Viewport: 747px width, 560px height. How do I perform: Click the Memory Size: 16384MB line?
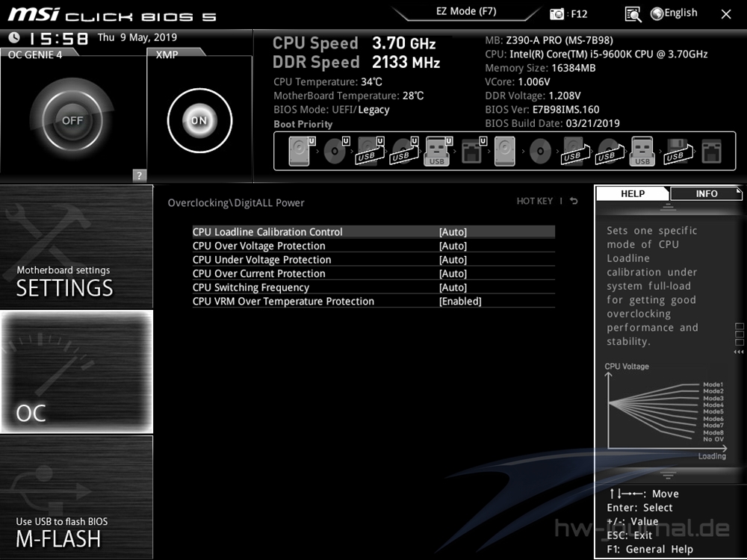(540, 68)
